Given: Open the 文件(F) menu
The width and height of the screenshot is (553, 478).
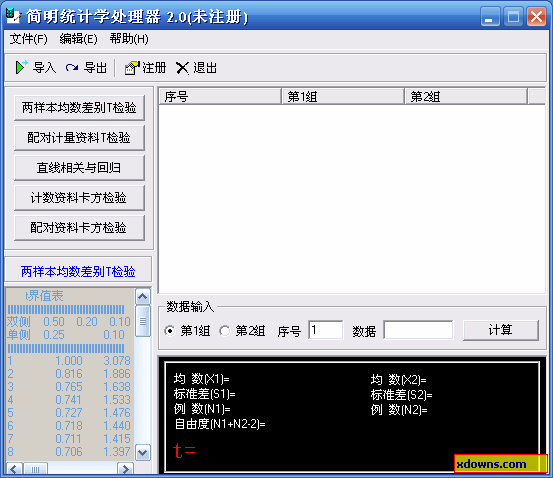Looking at the screenshot, I should click(28, 39).
